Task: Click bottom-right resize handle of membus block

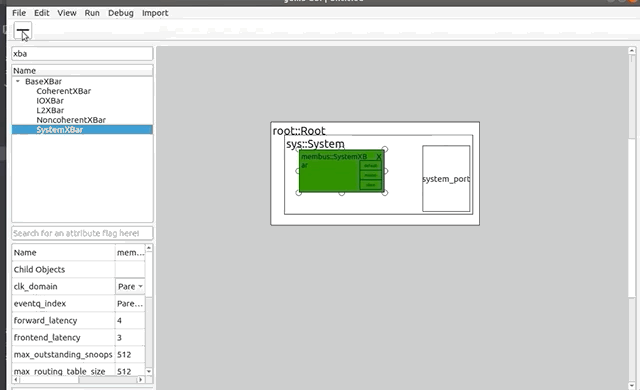Action: [384, 193]
